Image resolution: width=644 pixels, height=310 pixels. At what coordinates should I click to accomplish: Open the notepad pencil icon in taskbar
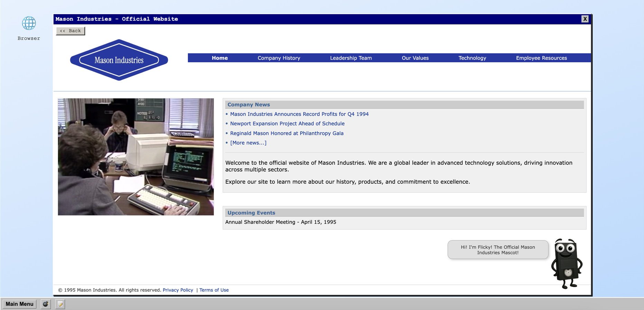pyautogui.click(x=60, y=304)
